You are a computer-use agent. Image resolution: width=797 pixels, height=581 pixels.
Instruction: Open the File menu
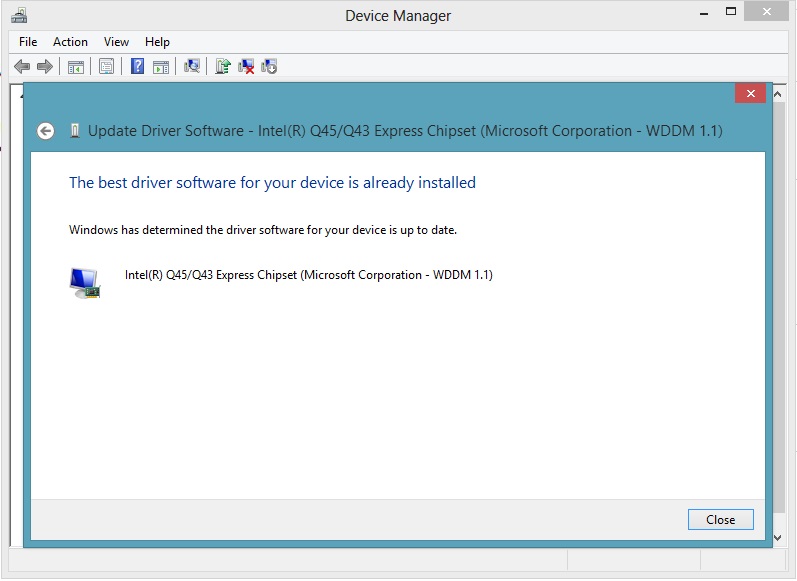pyautogui.click(x=28, y=42)
